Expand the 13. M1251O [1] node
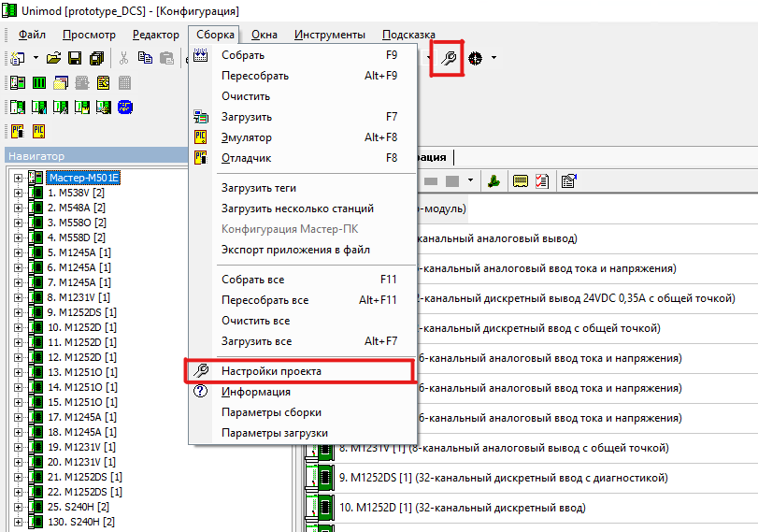Image resolution: width=758 pixels, height=532 pixels. pyautogui.click(x=18, y=372)
